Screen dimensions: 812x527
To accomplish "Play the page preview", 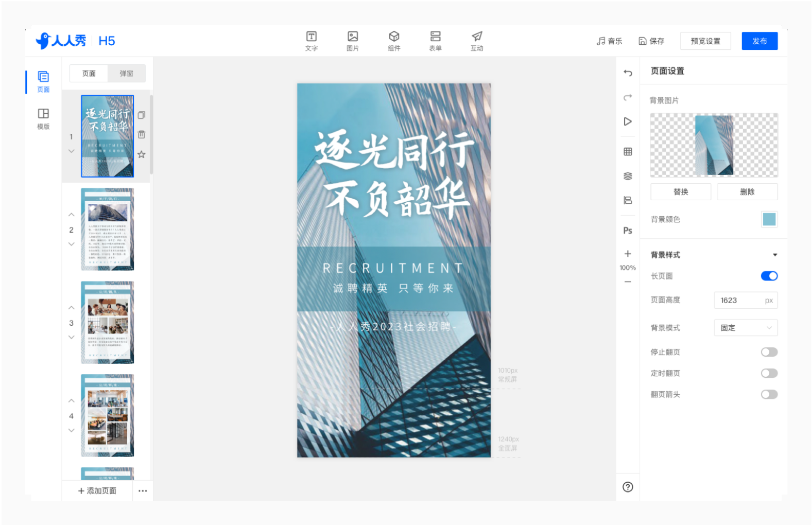I will 628,121.
